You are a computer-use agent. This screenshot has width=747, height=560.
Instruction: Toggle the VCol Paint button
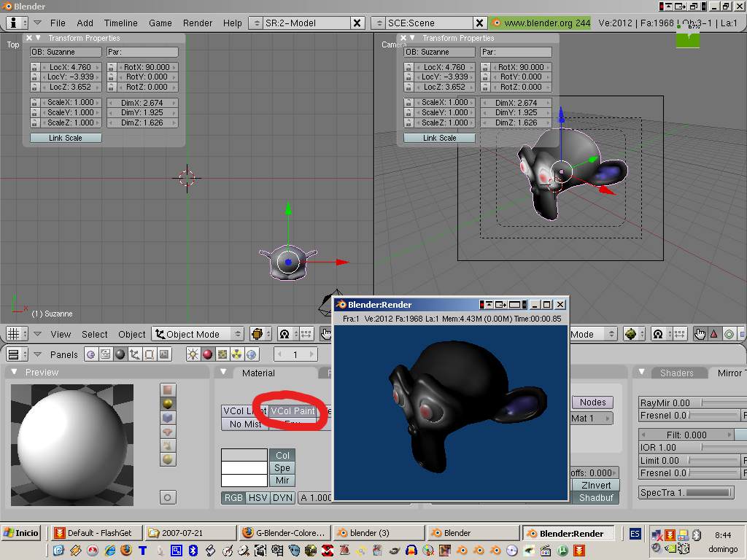293,411
